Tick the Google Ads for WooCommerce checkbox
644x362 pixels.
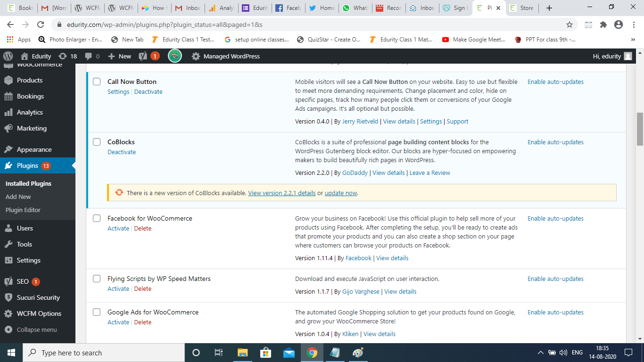97,312
